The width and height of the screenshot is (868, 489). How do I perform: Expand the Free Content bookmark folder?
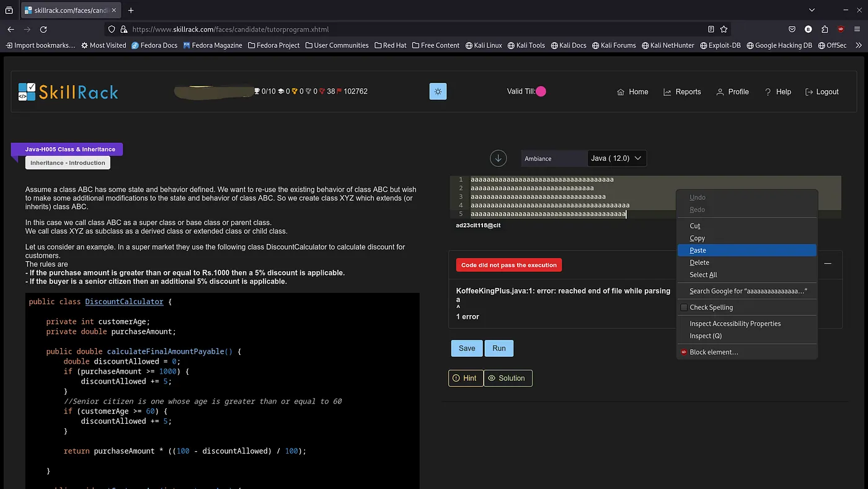coord(435,45)
